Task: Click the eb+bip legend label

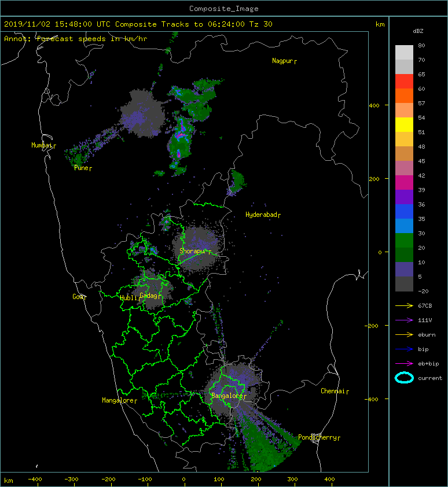Action: (428, 364)
